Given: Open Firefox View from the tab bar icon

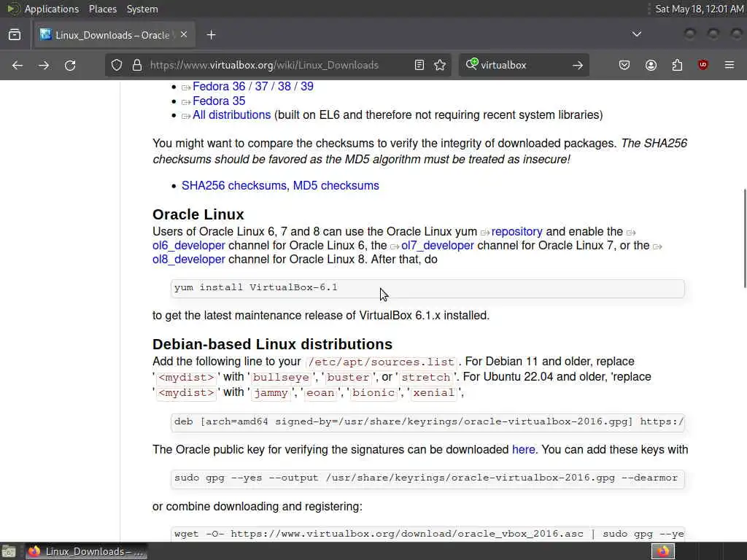Looking at the screenshot, I should pos(15,35).
